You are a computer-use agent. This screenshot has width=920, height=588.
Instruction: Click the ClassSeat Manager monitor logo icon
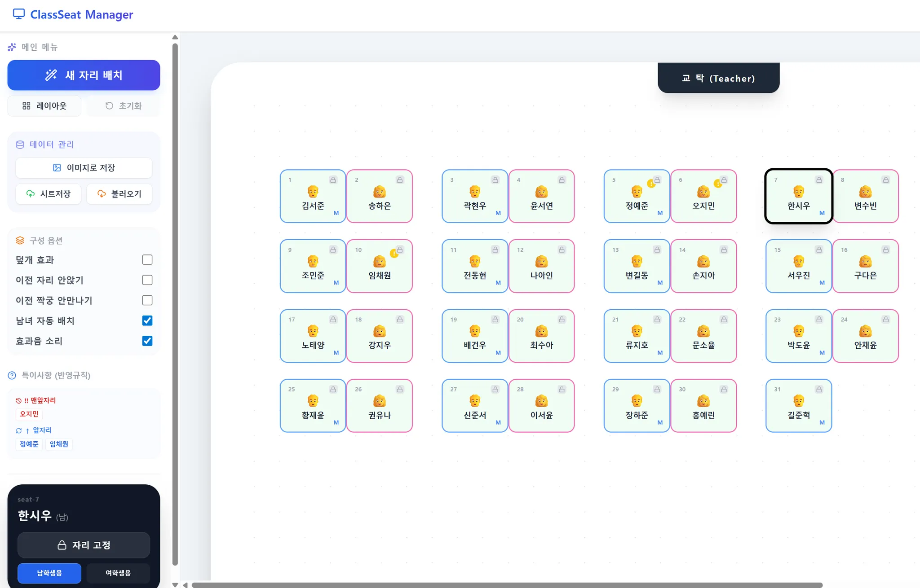click(x=18, y=14)
